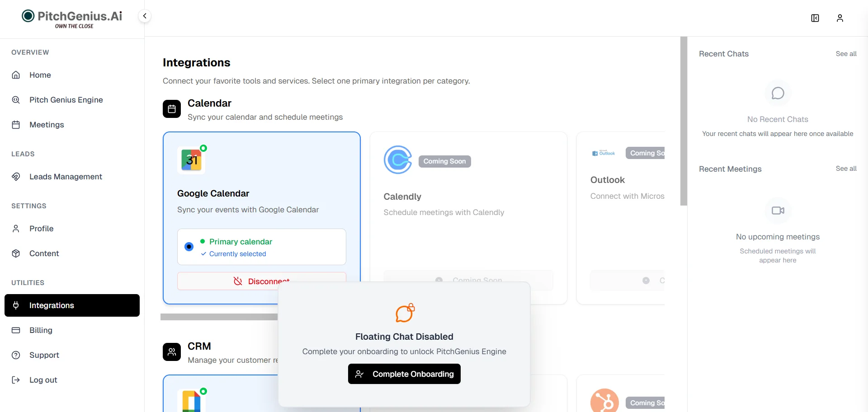Click the Support help icon

16,355
